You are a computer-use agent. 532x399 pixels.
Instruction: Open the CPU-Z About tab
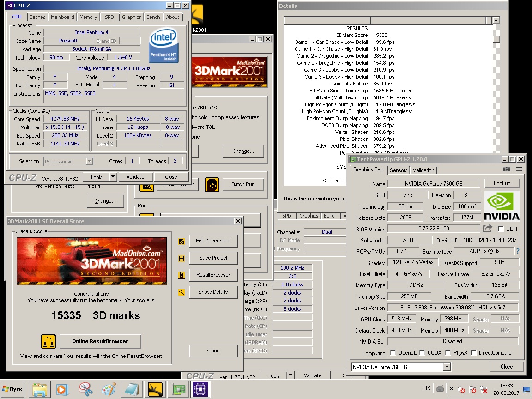(172, 17)
